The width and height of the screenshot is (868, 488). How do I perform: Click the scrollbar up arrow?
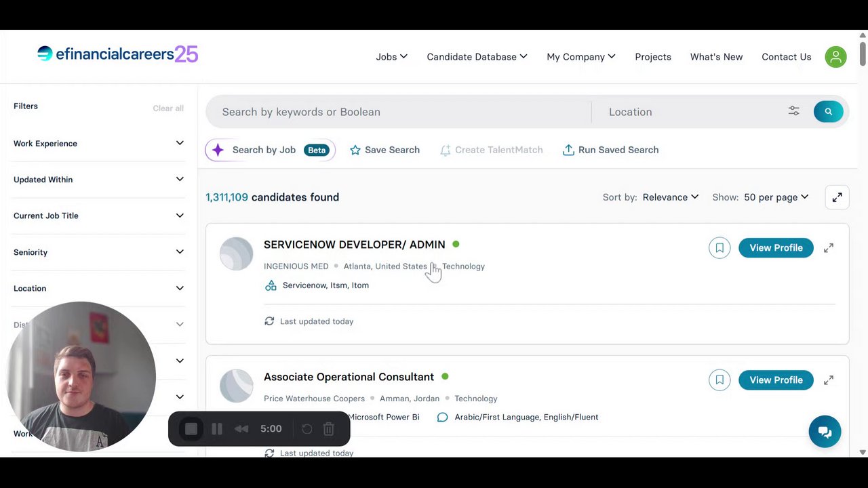[863, 35]
